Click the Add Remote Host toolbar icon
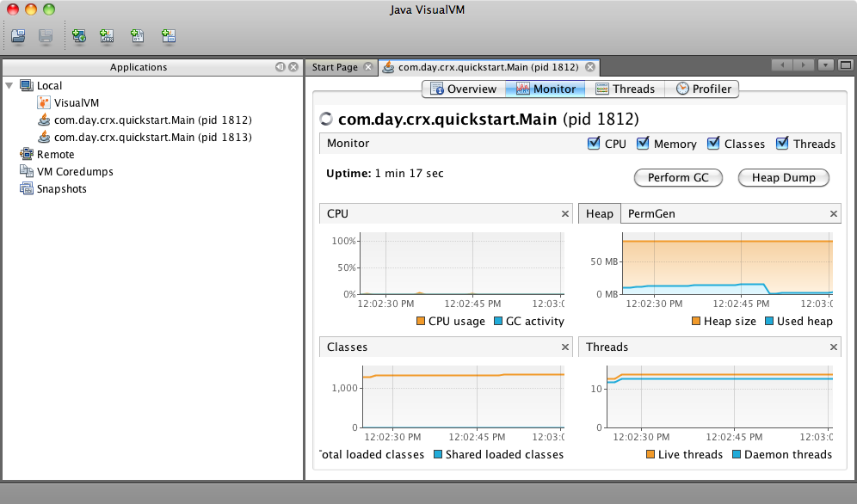Viewport: 857px width, 504px height. pyautogui.click(x=79, y=36)
